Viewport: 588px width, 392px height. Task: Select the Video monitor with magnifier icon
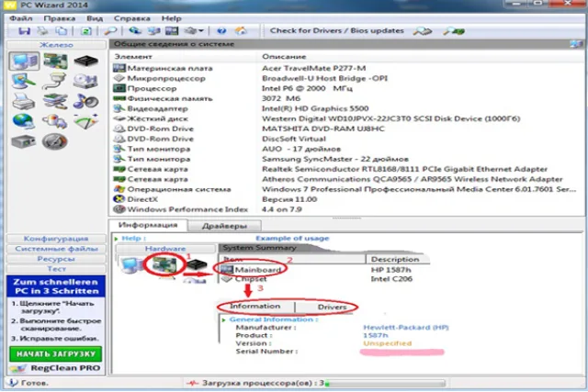[24, 81]
